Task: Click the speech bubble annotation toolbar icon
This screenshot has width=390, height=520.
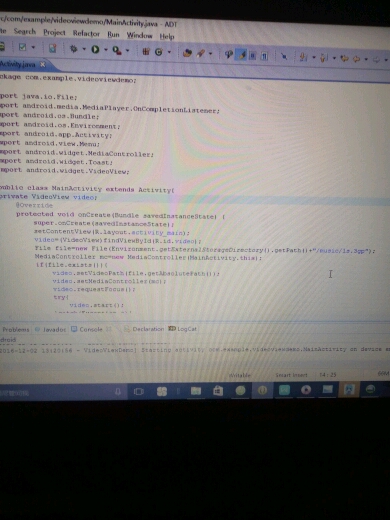Action: point(229,54)
